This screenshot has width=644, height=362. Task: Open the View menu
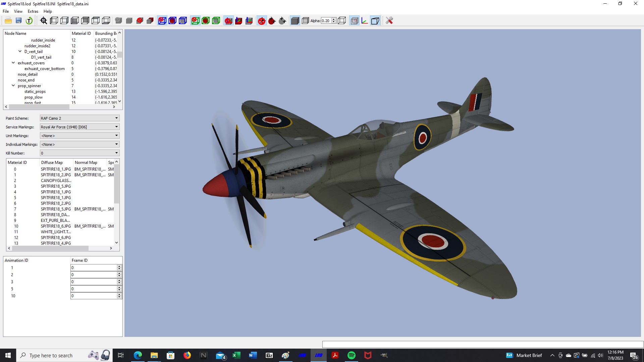(18, 11)
